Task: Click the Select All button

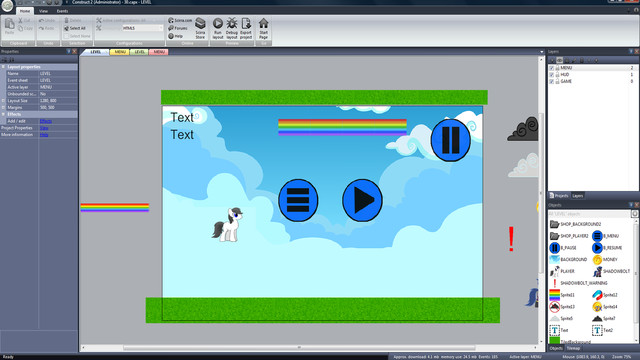Action: pyautogui.click(x=75, y=28)
